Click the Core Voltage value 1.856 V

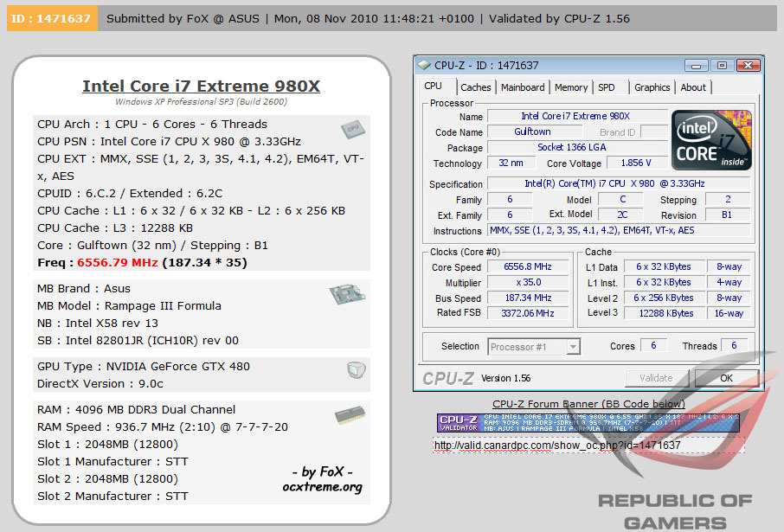point(637,163)
